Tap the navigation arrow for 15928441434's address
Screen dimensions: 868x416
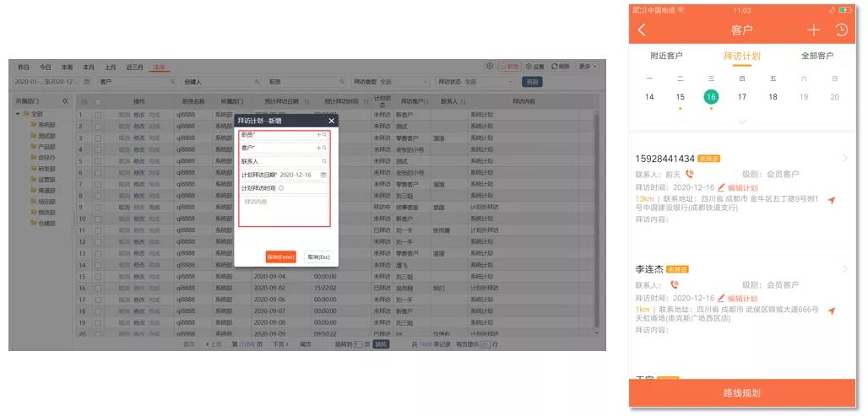pyautogui.click(x=832, y=200)
